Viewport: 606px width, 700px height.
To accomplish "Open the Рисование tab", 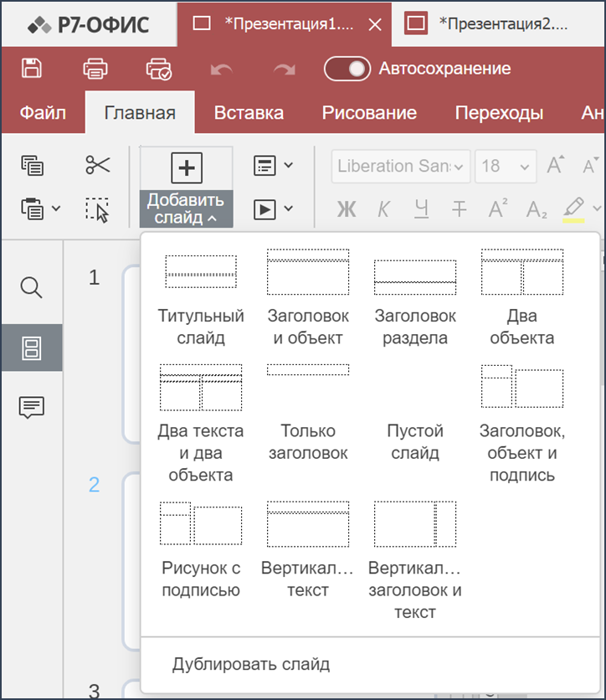I will click(369, 112).
